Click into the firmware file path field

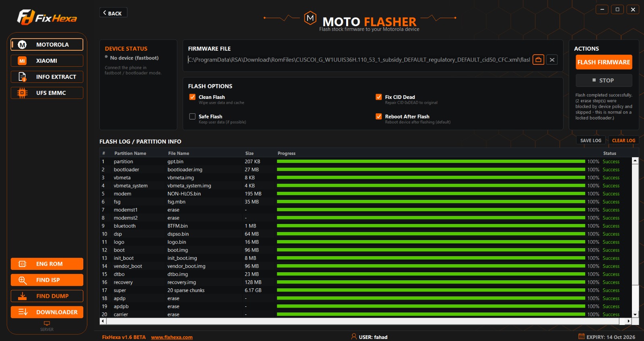(359, 60)
